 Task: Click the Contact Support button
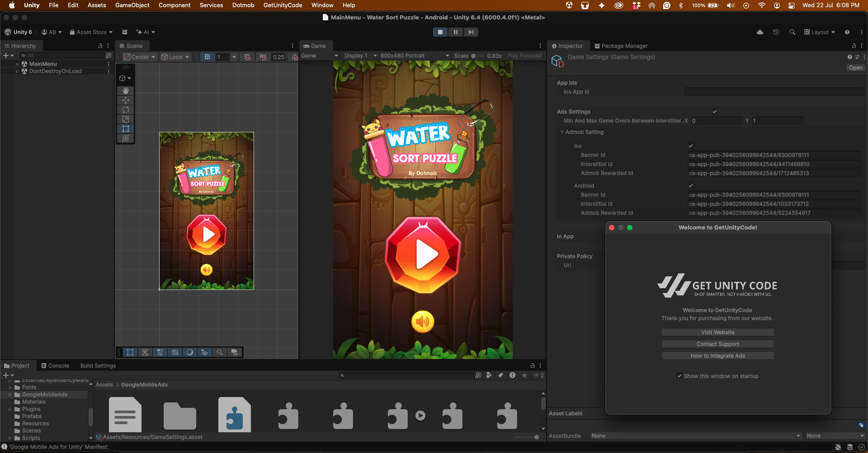[x=718, y=344]
